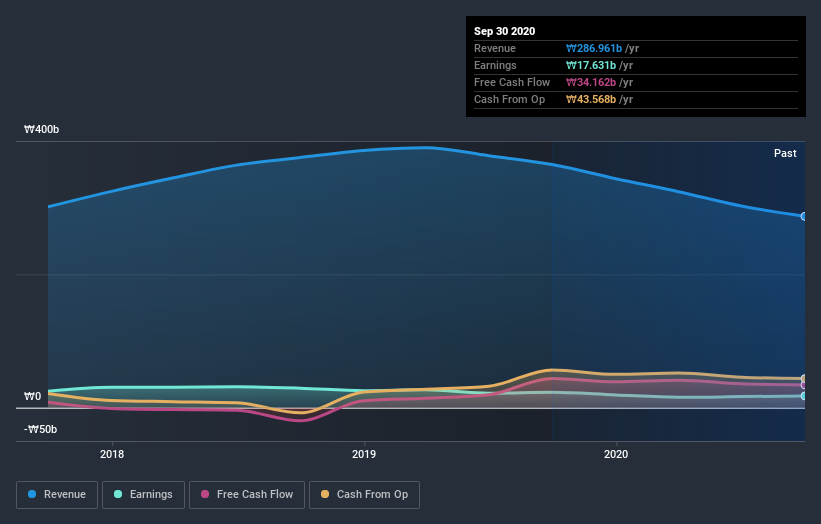Click the Revenue row label in tooltip
Image resolution: width=821 pixels, height=524 pixels.
tap(495, 48)
